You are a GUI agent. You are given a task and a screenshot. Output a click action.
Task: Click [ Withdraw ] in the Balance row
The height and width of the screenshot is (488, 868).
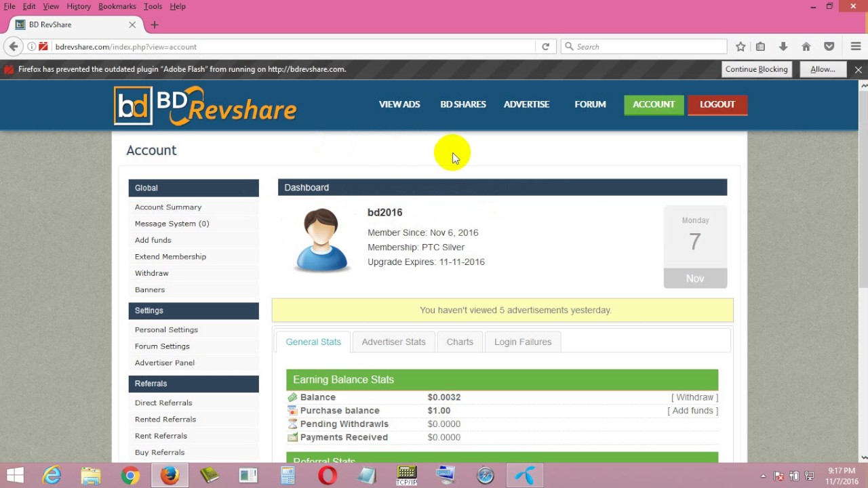point(694,397)
